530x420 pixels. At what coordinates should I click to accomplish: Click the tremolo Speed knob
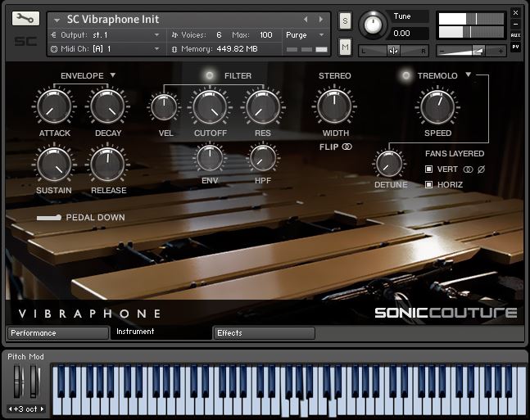(437, 106)
